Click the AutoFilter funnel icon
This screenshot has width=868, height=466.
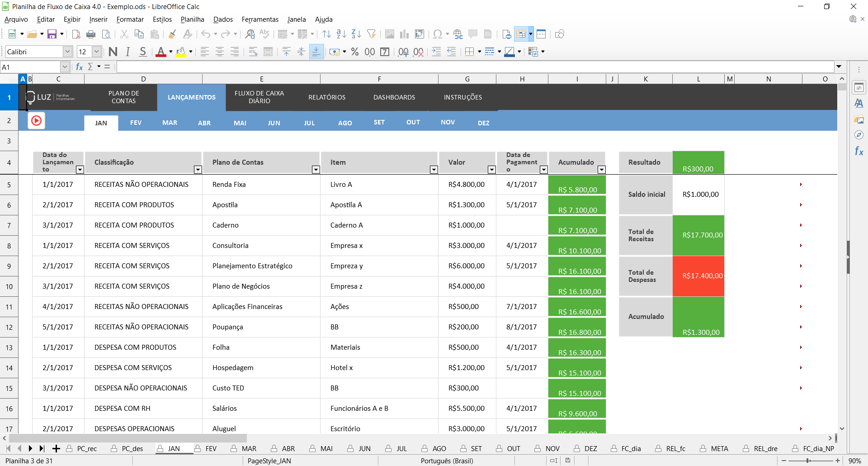pos(371,34)
